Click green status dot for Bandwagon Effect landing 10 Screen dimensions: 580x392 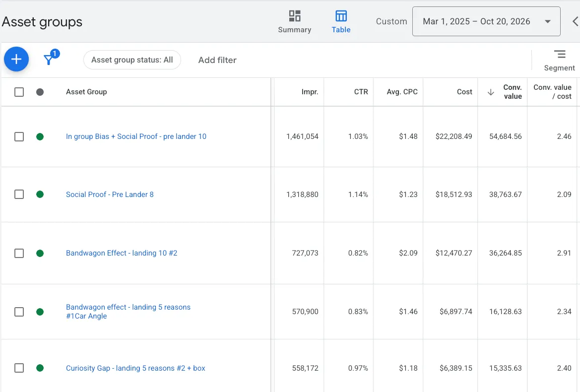click(40, 254)
